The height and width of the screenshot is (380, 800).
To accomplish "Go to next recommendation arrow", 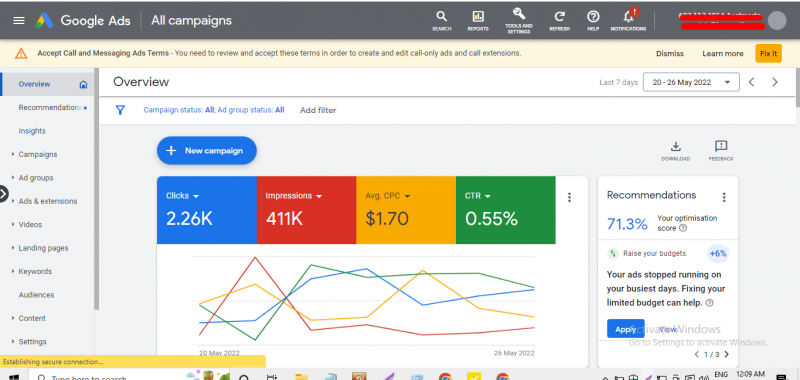I will [727, 354].
